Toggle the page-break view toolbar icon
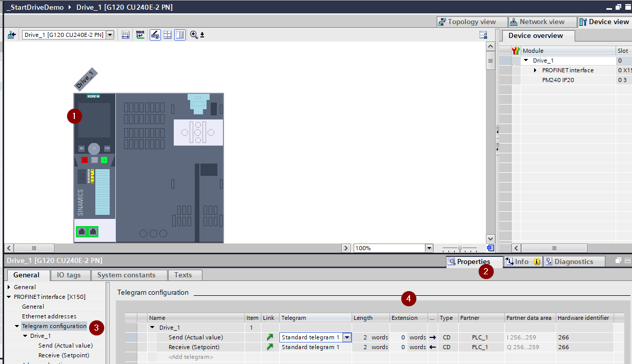Screen dimensions: 632x364 180,35
